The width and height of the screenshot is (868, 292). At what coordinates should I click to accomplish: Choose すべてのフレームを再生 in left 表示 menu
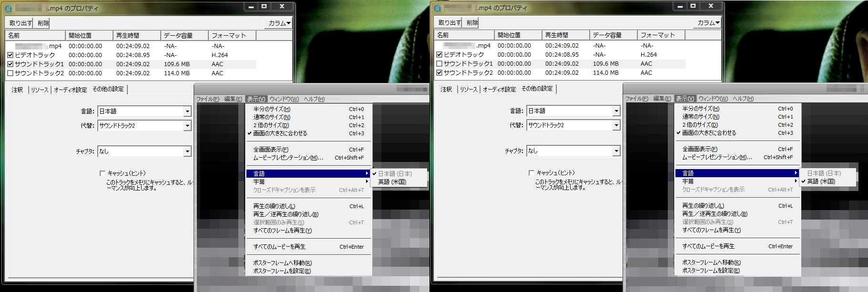coord(308,231)
